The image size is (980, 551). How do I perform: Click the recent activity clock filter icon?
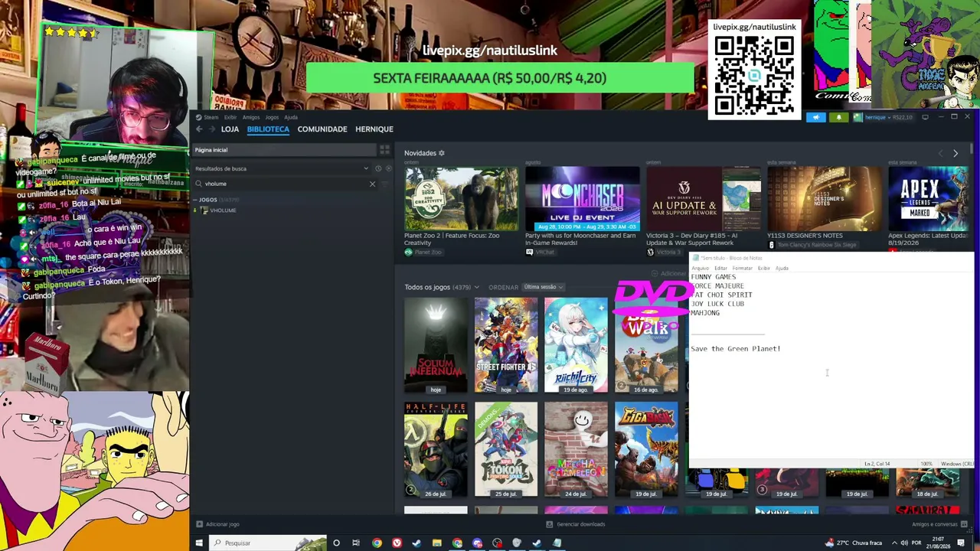click(378, 168)
